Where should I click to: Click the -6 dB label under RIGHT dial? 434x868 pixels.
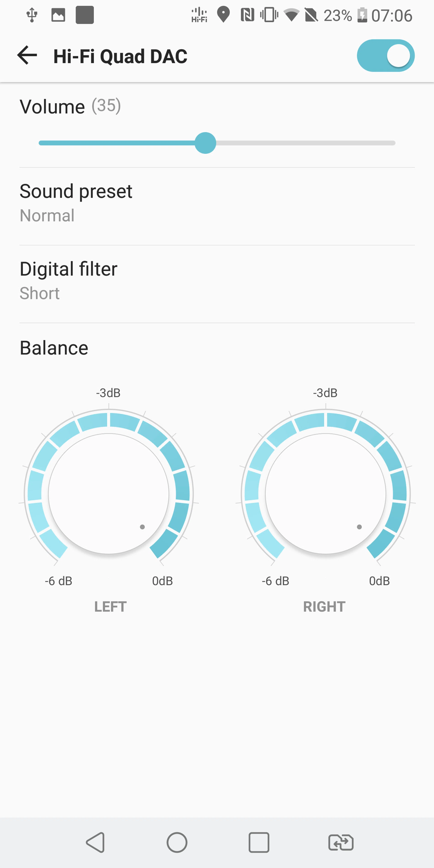pos(275,581)
